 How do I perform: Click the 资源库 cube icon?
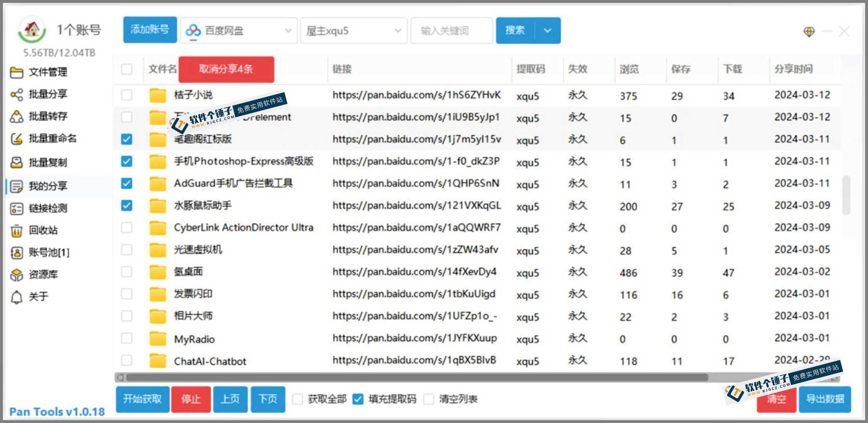[x=16, y=275]
